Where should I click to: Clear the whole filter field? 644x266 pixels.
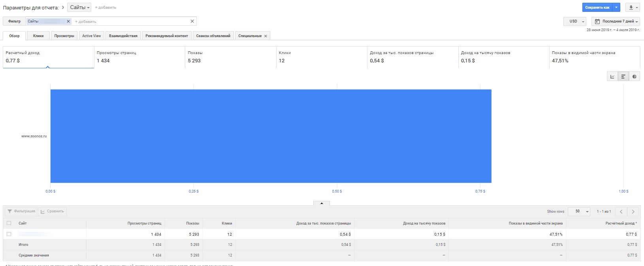[192, 21]
